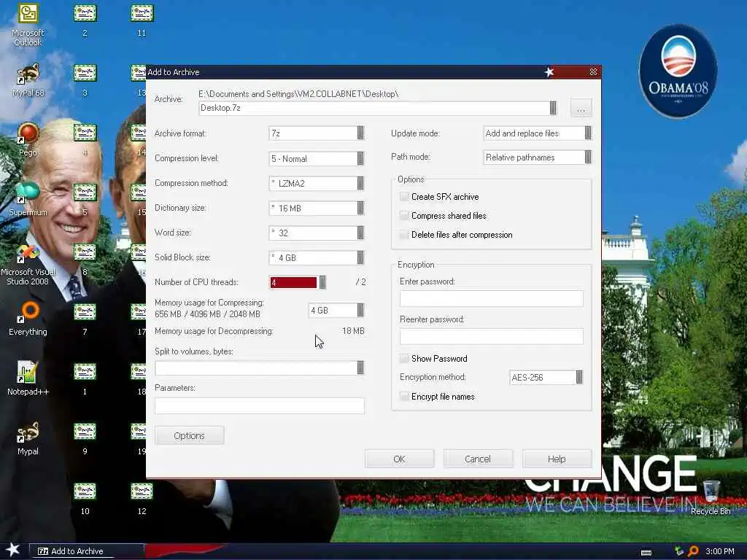Expand Number of CPU threads dropdown
The width and height of the screenshot is (747, 560).
pos(322,282)
